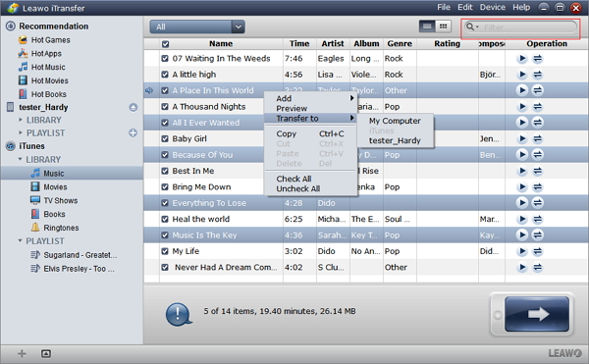Play A little high track
The image size is (589, 364).
click(522, 75)
